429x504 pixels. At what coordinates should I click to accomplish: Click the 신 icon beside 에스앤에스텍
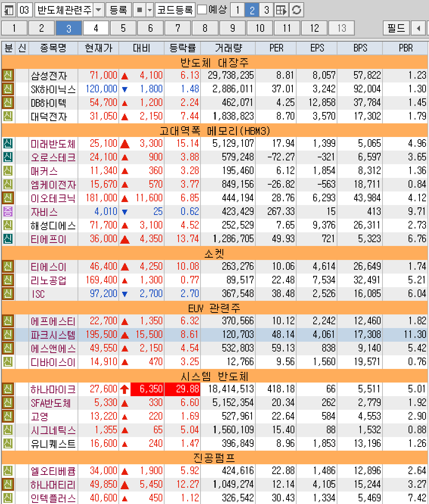pos(8,348)
